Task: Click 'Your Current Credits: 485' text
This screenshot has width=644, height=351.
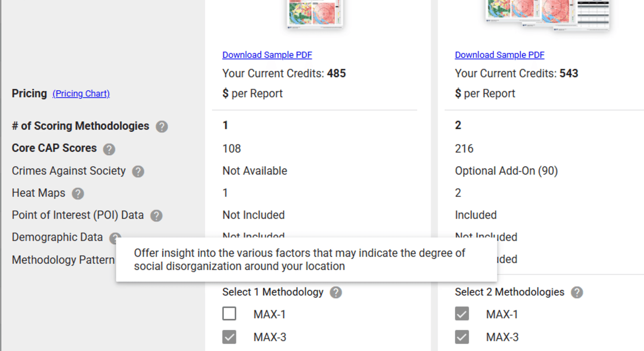Action: click(284, 73)
